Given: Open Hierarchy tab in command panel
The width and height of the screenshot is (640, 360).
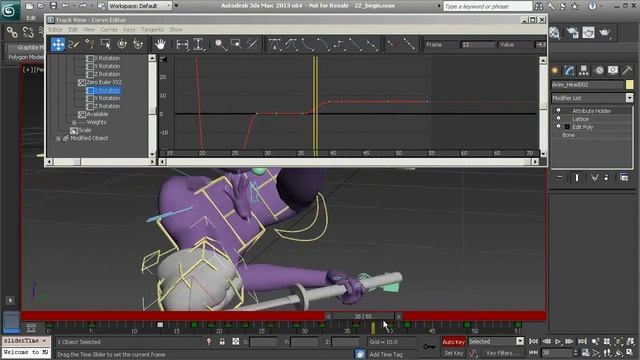Looking at the screenshot, I should coord(584,70).
